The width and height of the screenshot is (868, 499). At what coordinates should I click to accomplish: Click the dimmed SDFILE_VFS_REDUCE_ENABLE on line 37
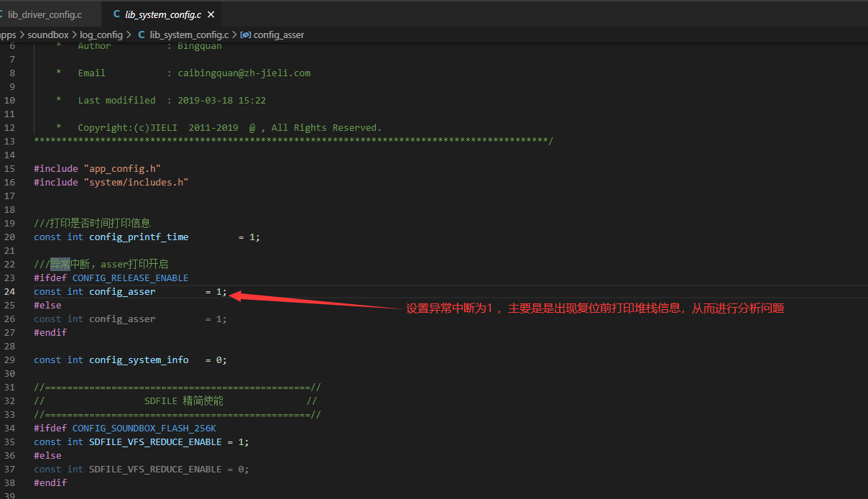(x=155, y=469)
